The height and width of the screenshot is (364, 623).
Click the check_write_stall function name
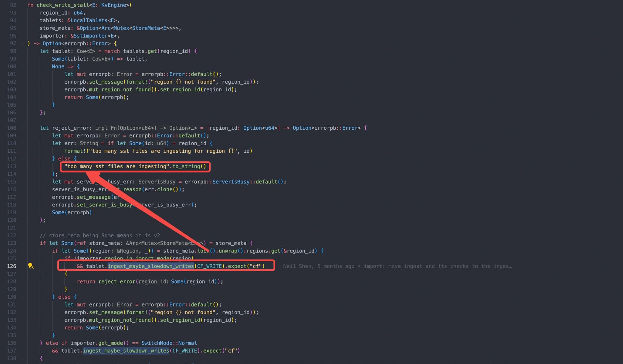(63, 5)
